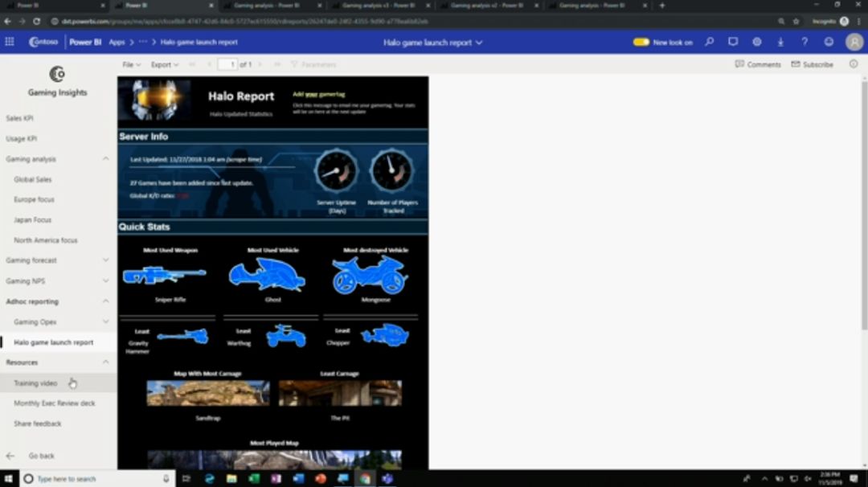Click the feedback smiley icon

[x=829, y=42]
